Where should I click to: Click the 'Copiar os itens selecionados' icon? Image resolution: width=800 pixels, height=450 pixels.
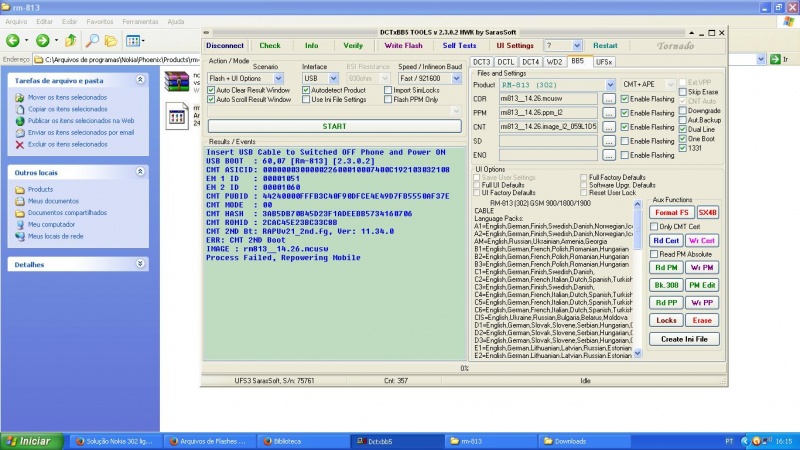pyautogui.click(x=19, y=109)
